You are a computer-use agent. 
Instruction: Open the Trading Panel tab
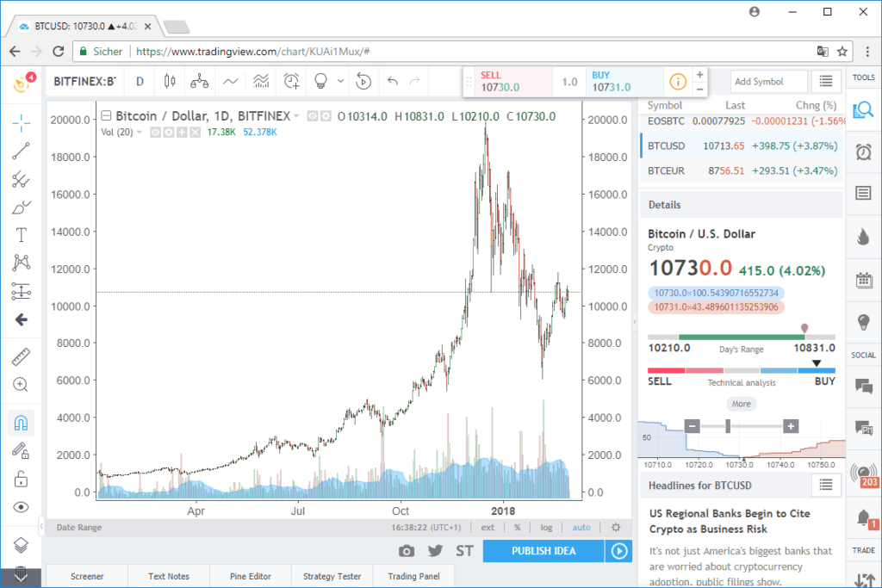coord(413,576)
